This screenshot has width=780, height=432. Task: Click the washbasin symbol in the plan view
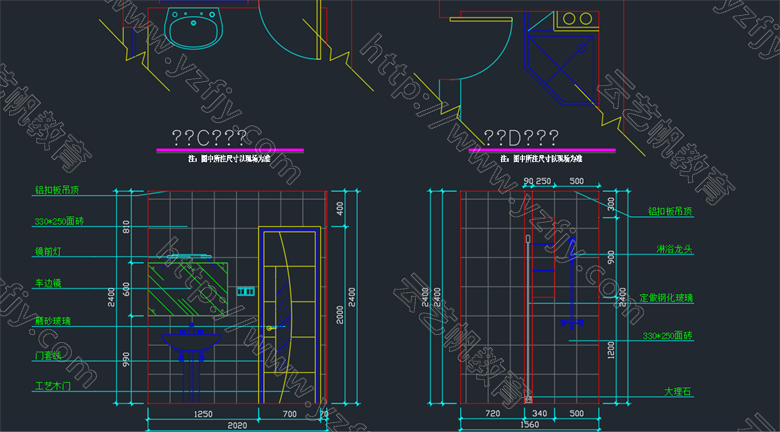pos(193,28)
